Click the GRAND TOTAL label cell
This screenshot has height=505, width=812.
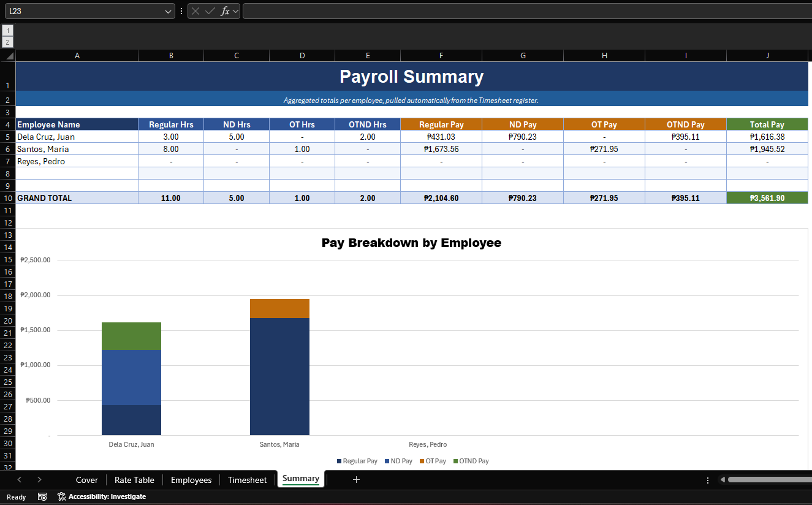77,198
